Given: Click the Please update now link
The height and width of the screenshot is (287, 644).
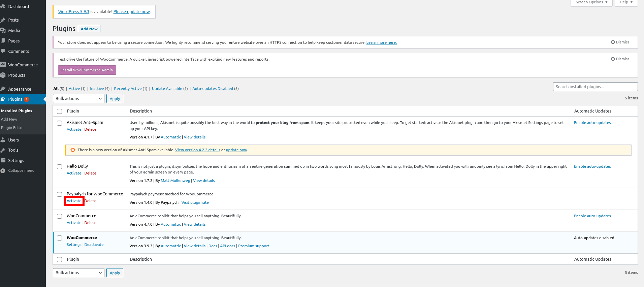Looking at the screenshot, I should (132, 11).
